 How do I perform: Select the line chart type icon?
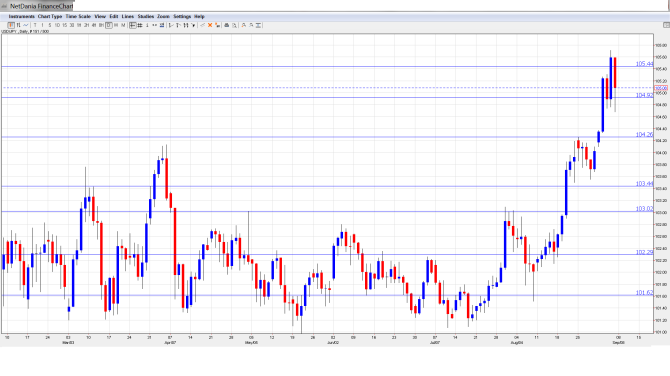[x=26, y=25]
